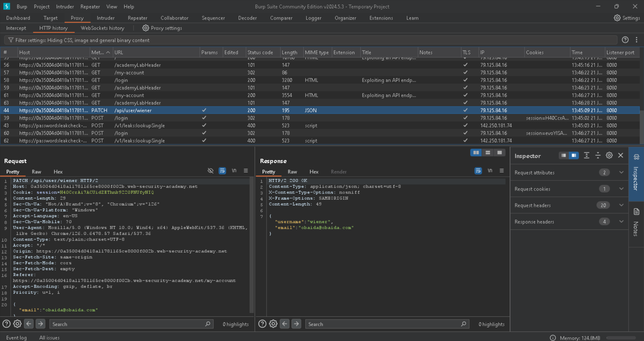Open the Inspector settings gear icon

609,156
